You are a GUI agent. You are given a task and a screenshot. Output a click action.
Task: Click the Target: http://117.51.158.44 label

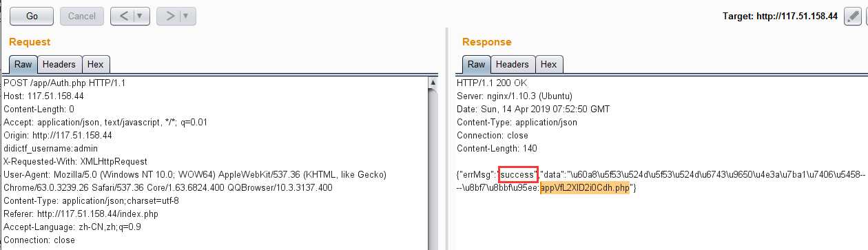pyautogui.click(x=780, y=16)
